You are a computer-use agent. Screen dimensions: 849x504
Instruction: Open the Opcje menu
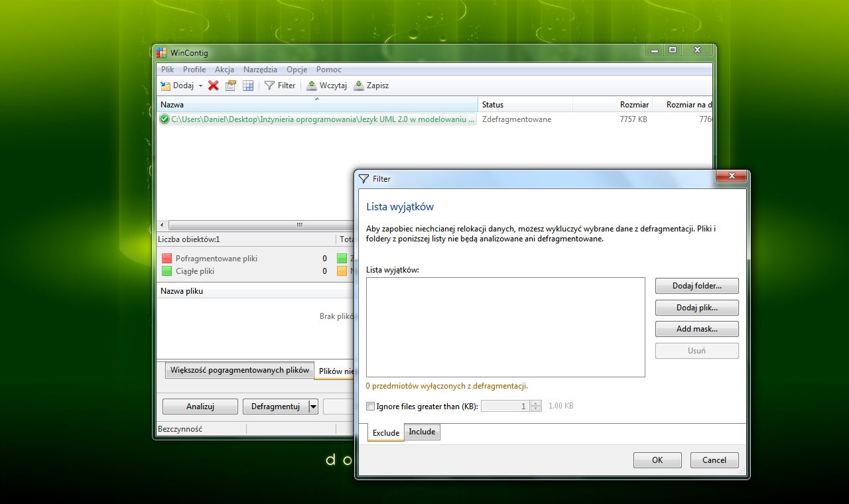coord(296,70)
